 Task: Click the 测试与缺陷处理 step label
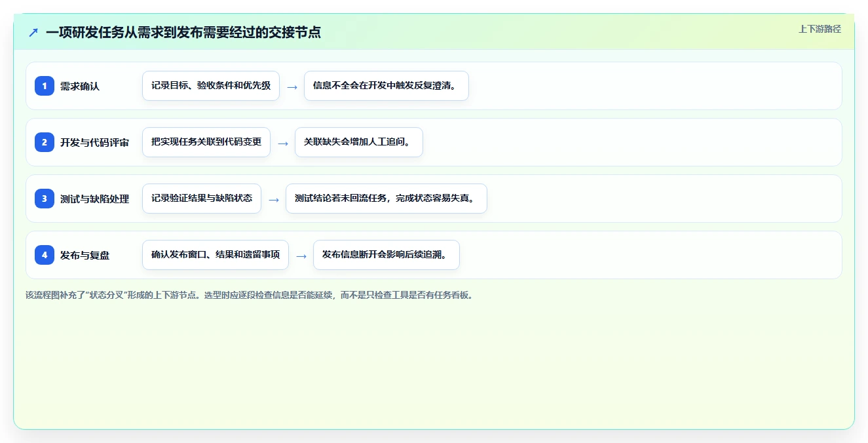[95, 199]
